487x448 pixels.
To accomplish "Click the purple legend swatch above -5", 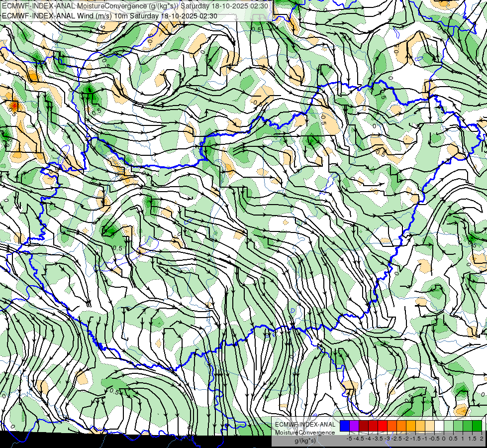I will [x=354, y=426].
